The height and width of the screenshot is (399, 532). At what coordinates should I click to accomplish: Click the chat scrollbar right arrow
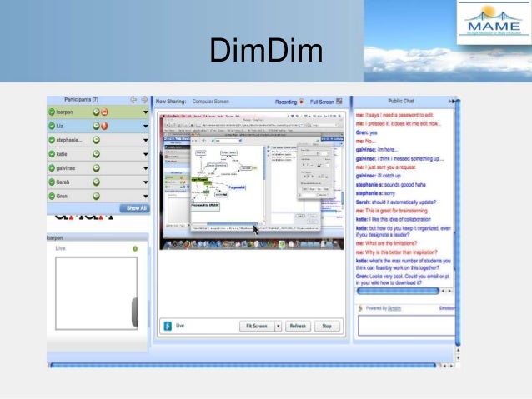point(450,291)
